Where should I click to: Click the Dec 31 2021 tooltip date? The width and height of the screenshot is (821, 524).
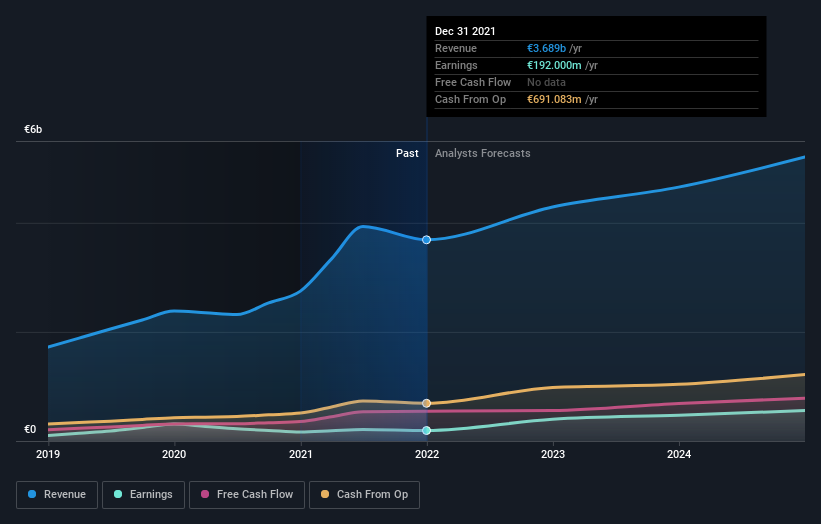coord(465,31)
